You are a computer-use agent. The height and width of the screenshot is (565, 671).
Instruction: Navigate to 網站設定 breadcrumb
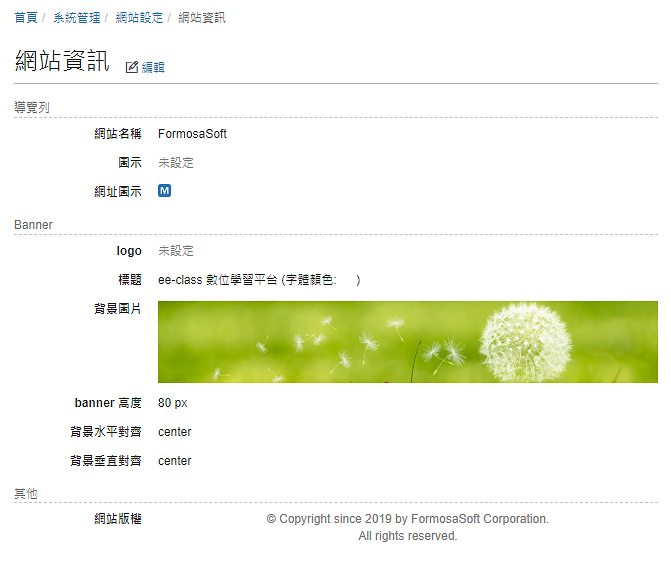pyautogui.click(x=139, y=18)
